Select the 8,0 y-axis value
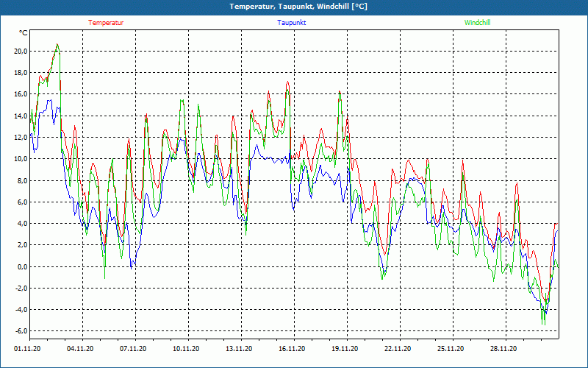 [22, 180]
